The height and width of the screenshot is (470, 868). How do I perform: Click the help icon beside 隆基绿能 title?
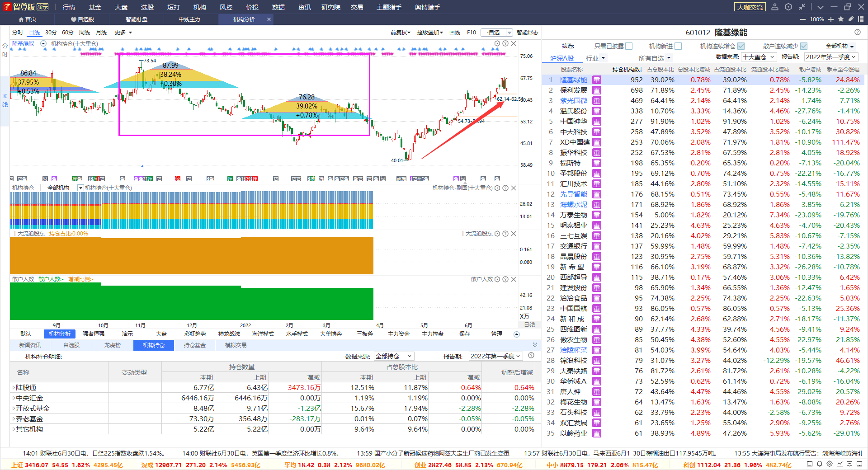[x=858, y=32]
